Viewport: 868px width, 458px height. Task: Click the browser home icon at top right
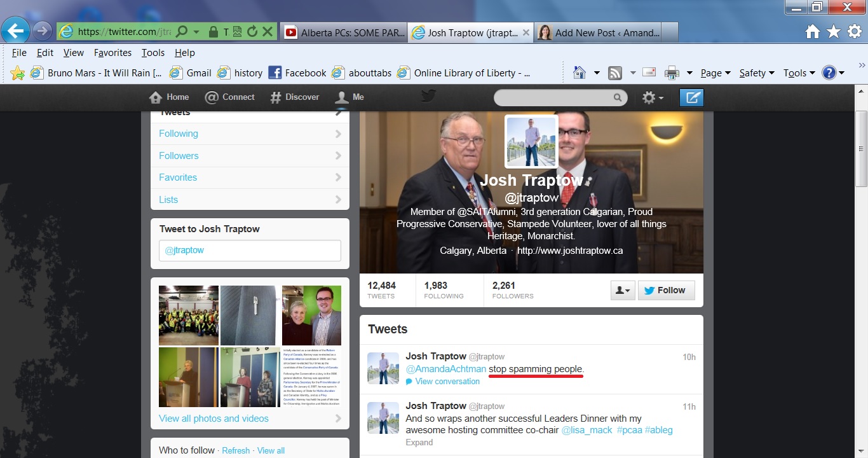[x=812, y=32]
